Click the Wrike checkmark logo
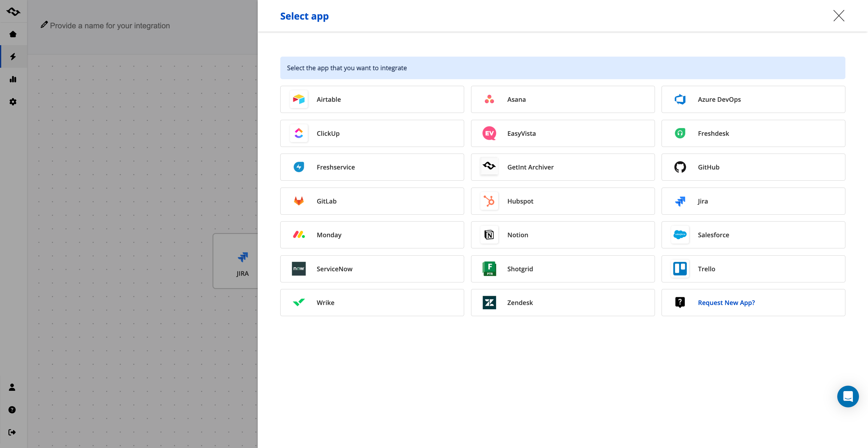 (299, 302)
